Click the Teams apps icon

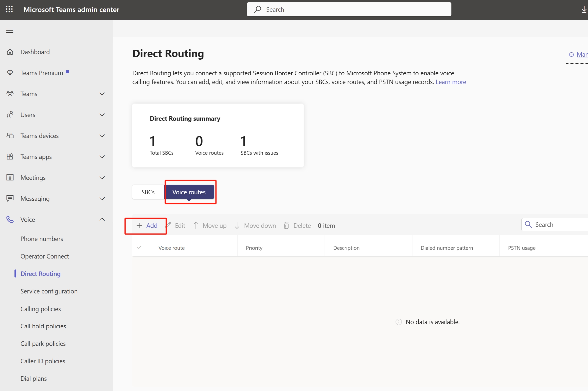click(x=10, y=157)
